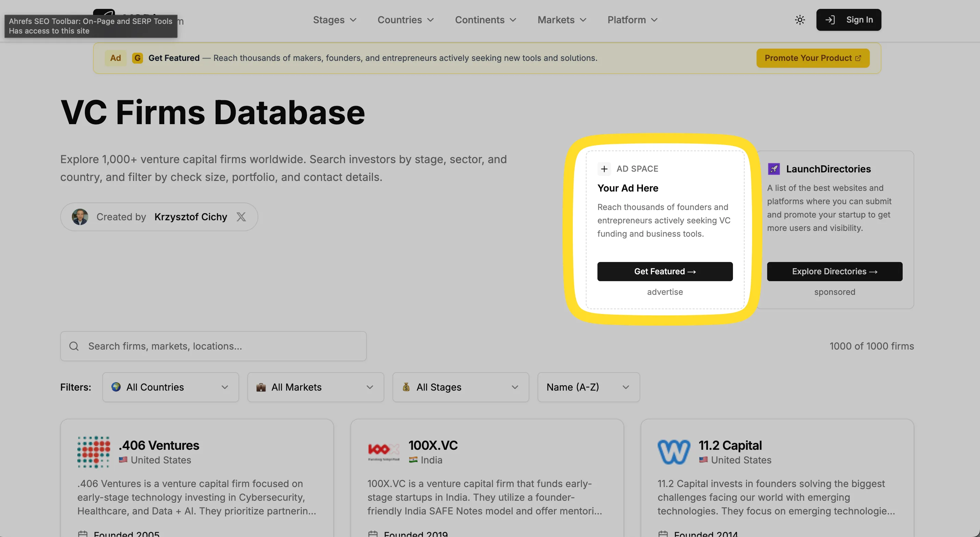Image resolution: width=980 pixels, height=537 pixels.
Task: Open the Continents navigation menu
Action: point(486,20)
